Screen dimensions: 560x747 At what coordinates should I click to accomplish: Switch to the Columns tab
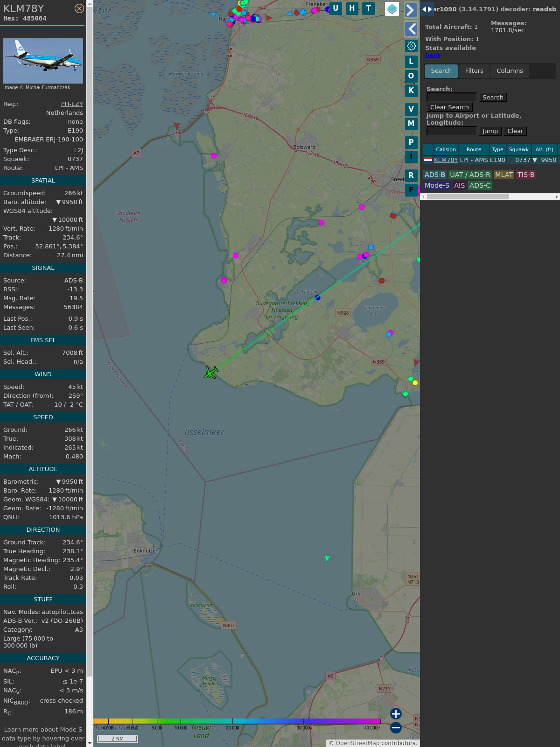click(510, 71)
